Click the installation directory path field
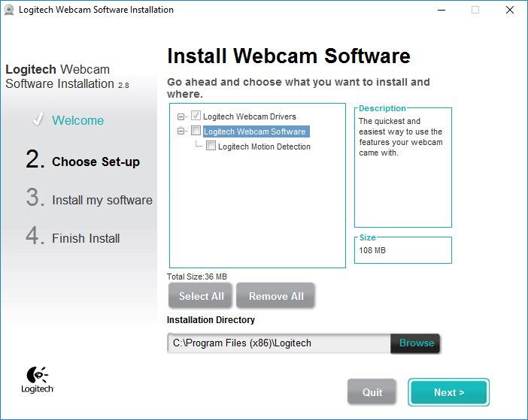Image resolution: width=528 pixels, height=420 pixels. coord(279,343)
